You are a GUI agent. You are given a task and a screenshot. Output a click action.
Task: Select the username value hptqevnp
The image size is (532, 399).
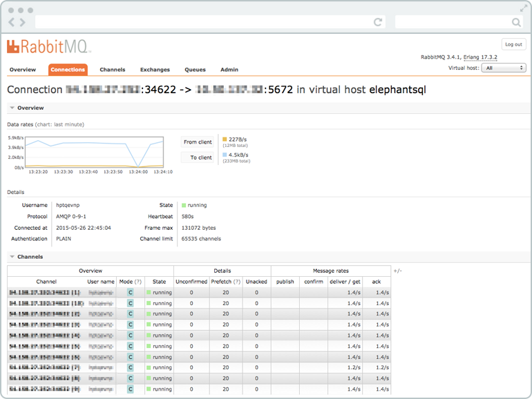click(x=68, y=206)
